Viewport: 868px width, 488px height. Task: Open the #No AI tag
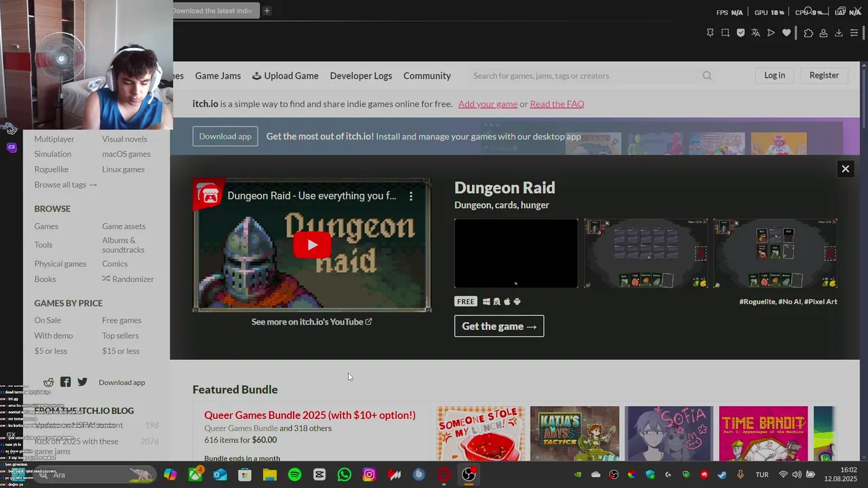[x=790, y=302]
